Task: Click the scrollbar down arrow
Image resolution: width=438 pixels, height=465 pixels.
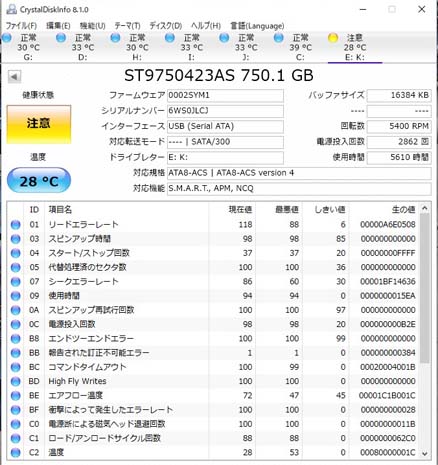Action: pos(425,454)
